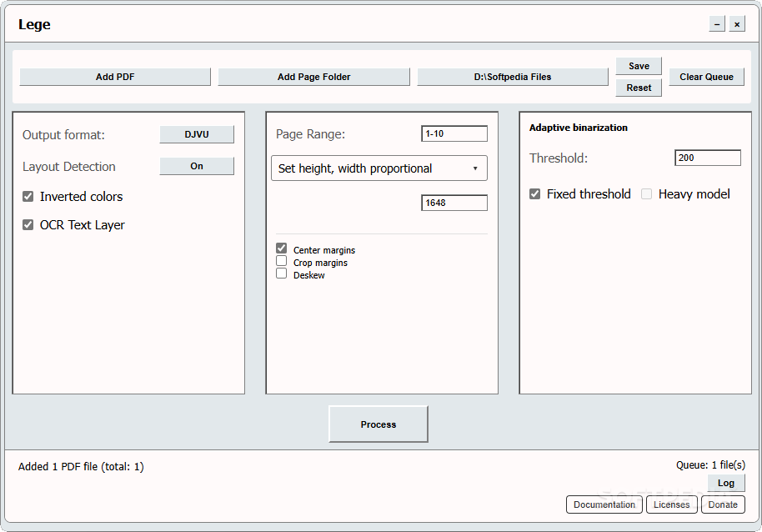Click the Lege title text

click(34, 24)
